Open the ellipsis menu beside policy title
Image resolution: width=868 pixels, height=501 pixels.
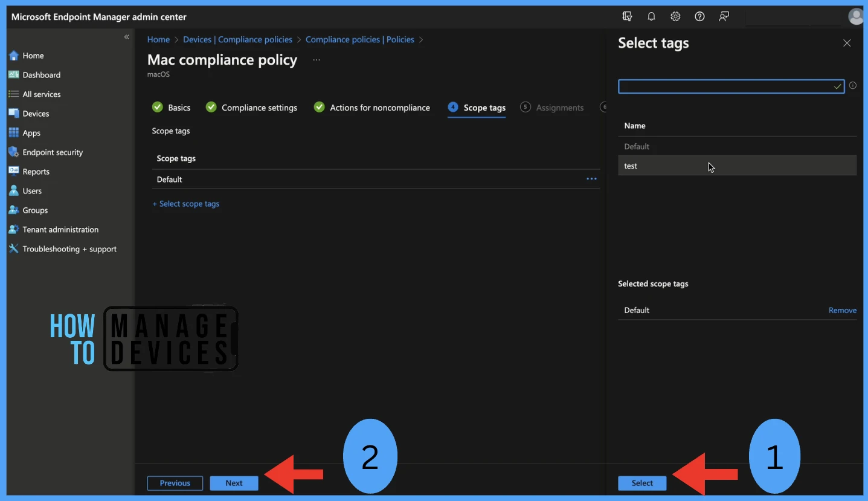317,60
